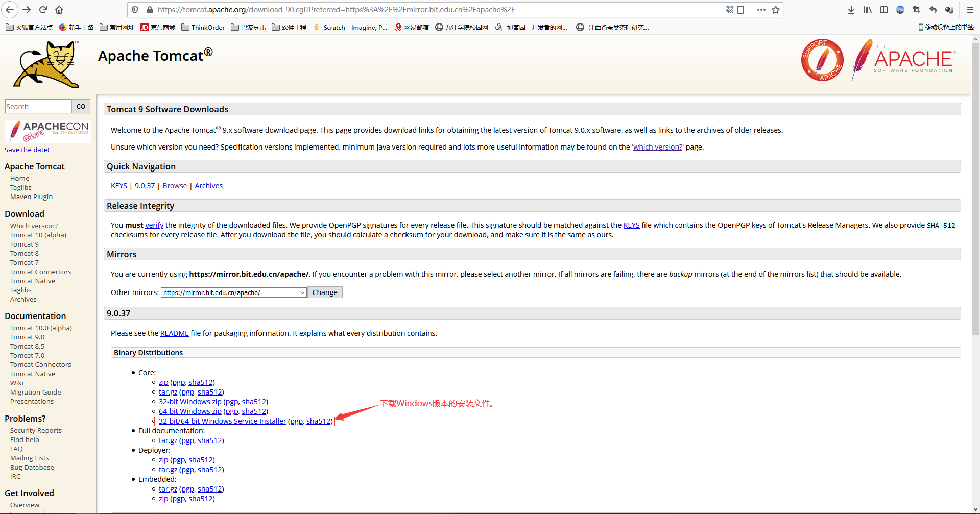
Task: Open Maven Plugin in sidebar
Action: (31, 197)
